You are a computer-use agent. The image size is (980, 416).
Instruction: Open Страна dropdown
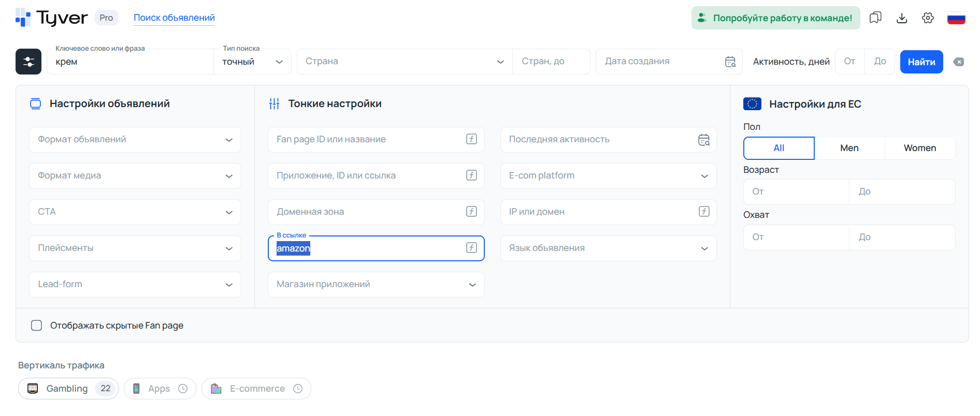pyautogui.click(x=405, y=62)
